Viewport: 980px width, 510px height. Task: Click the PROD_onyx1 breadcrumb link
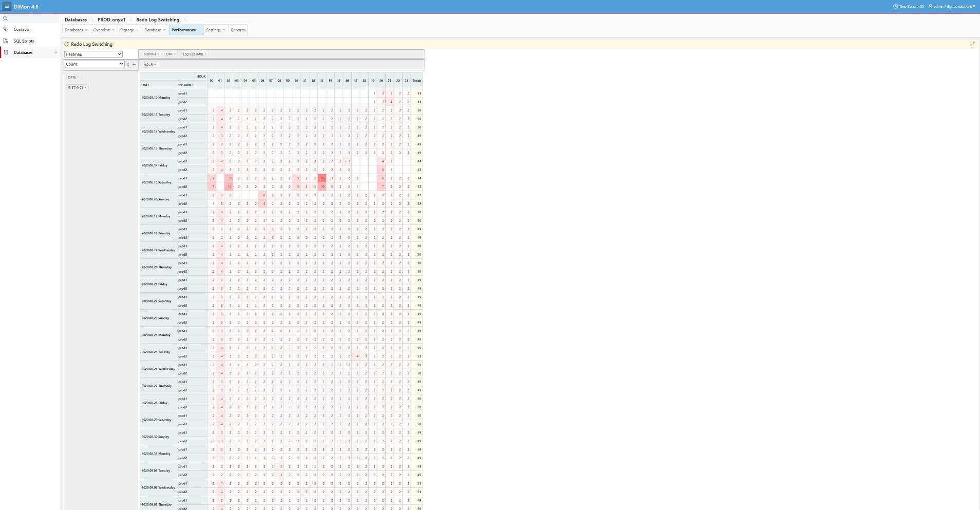(x=111, y=20)
